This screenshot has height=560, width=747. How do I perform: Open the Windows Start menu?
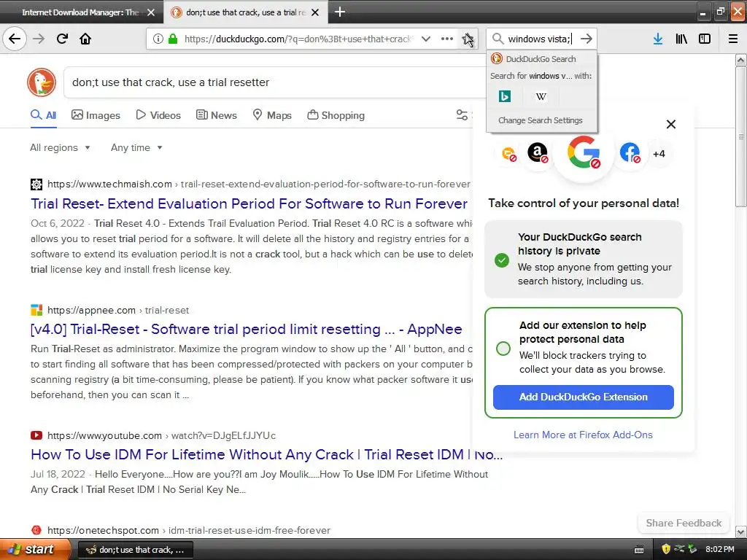[34, 550]
